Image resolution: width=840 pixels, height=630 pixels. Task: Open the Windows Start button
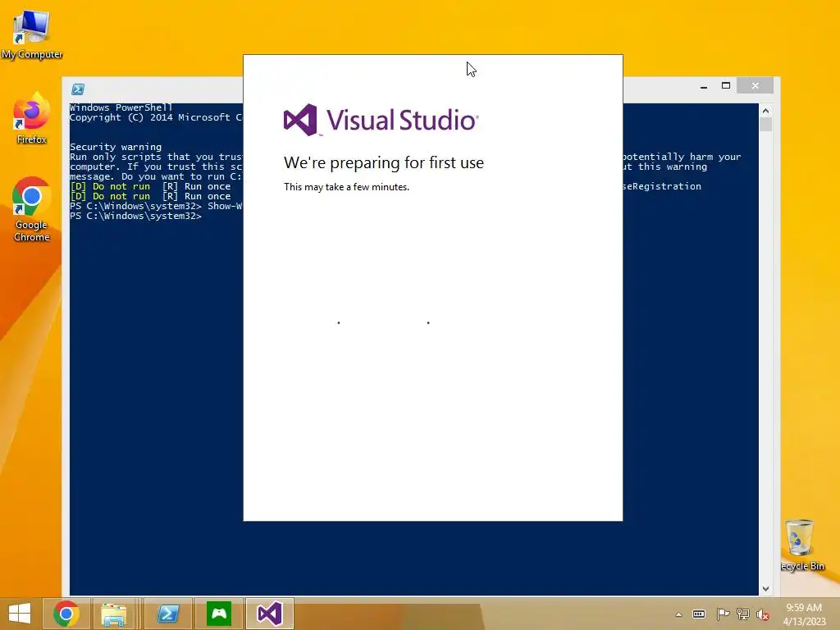(20, 614)
